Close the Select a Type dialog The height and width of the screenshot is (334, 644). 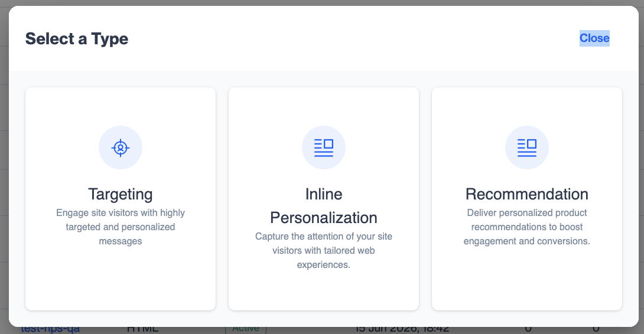coord(594,38)
